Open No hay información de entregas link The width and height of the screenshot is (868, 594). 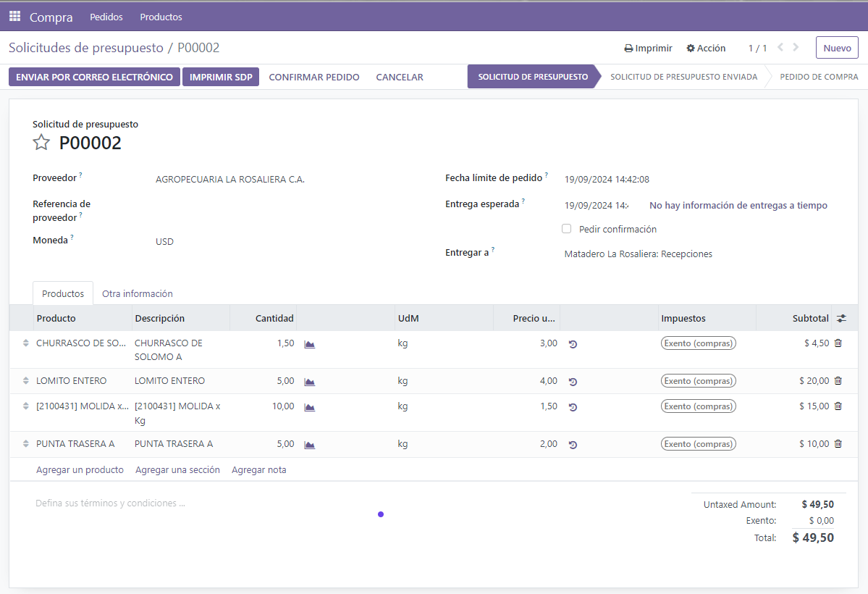point(738,206)
